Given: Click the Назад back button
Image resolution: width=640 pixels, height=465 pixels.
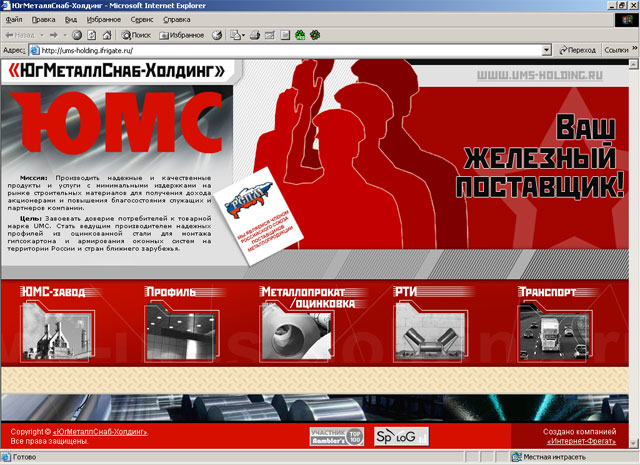Looking at the screenshot, I should coord(20,36).
